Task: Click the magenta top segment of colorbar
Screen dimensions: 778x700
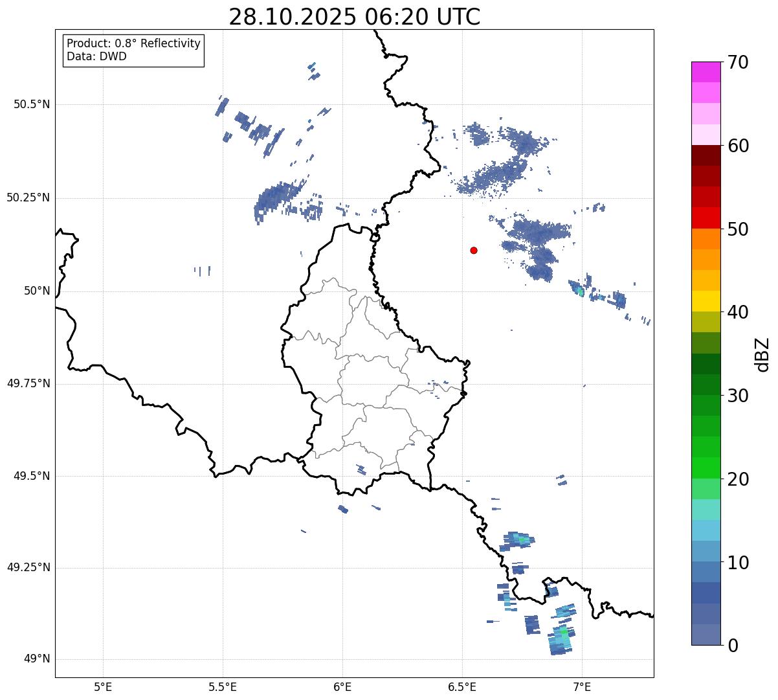Action: pyautogui.click(x=706, y=72)
